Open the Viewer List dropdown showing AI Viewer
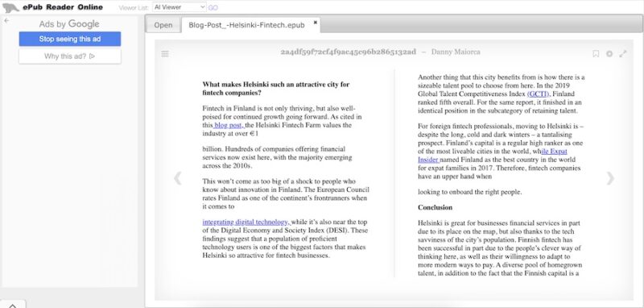The width and height of the screenshot is (644, 308). point(179,7)
